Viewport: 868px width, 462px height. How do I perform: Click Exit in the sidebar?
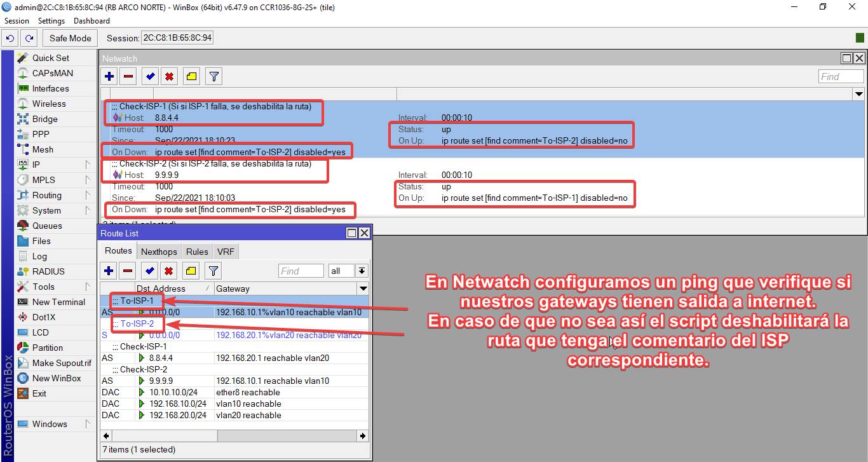tap(39, 393)
